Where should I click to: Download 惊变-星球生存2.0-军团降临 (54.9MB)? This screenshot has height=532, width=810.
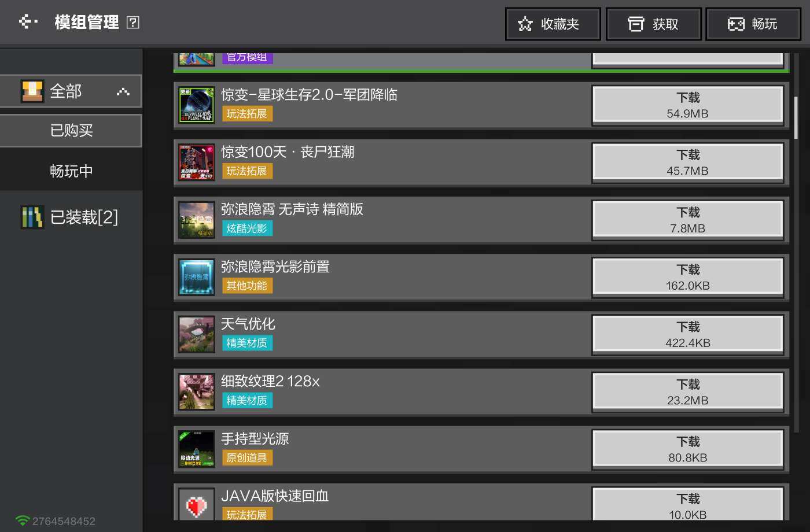pyautogui.click(x=687, y=105)
